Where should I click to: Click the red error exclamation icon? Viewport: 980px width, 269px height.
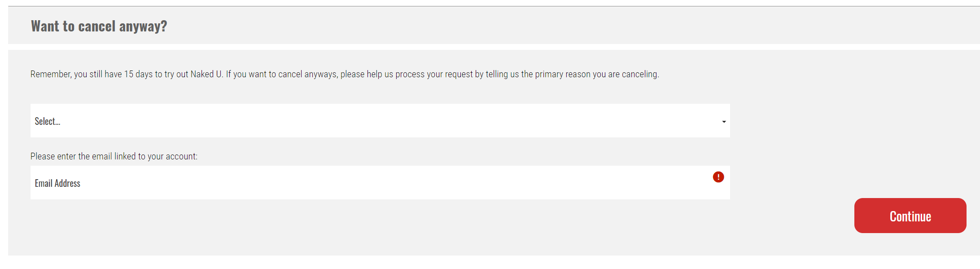point(718,177)
